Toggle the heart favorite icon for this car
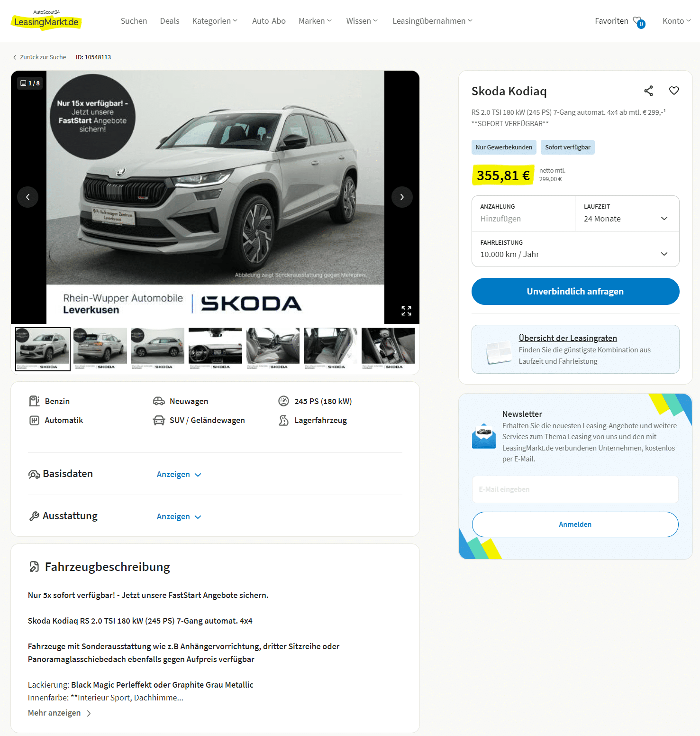Image resolution: width=700 pixels, height=736 pixels. (x=674, y=91)
